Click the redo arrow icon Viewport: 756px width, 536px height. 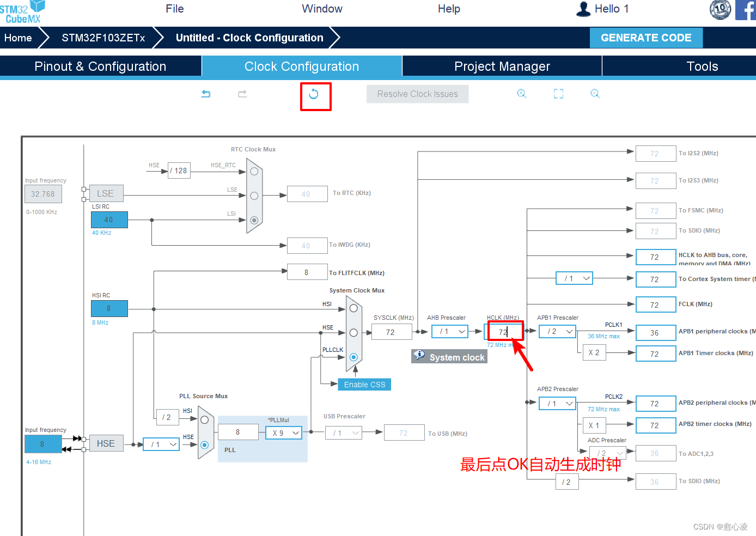242,94
